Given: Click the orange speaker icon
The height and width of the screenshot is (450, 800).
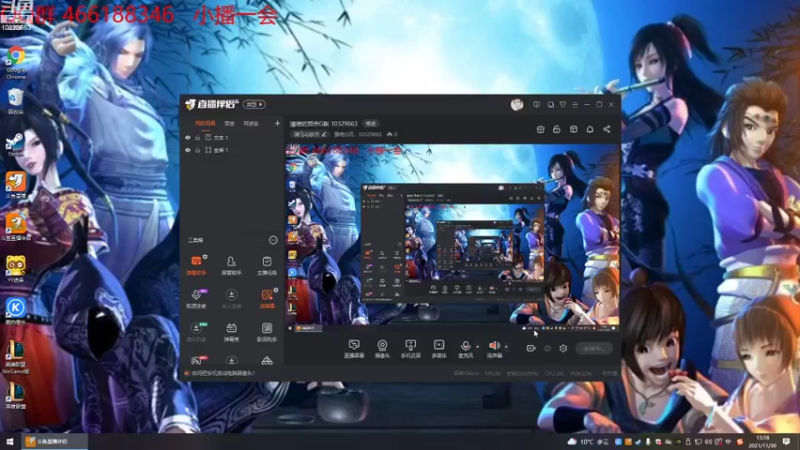Looking at the screenshot, I should point(494,348).
